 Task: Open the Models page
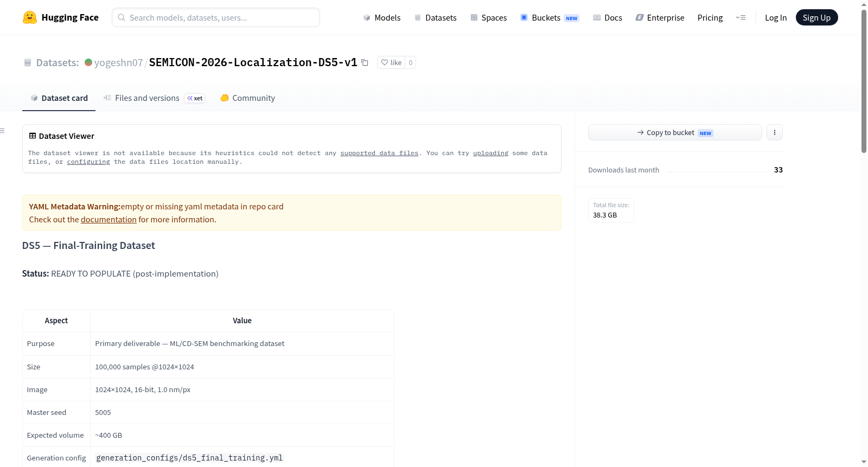pyautogui.click(x=382, y=17)
